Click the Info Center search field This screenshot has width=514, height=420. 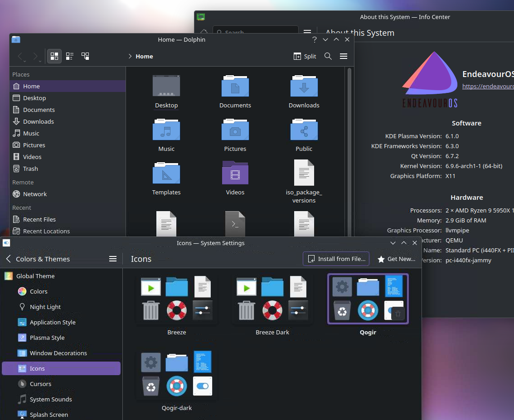(256, 30)
